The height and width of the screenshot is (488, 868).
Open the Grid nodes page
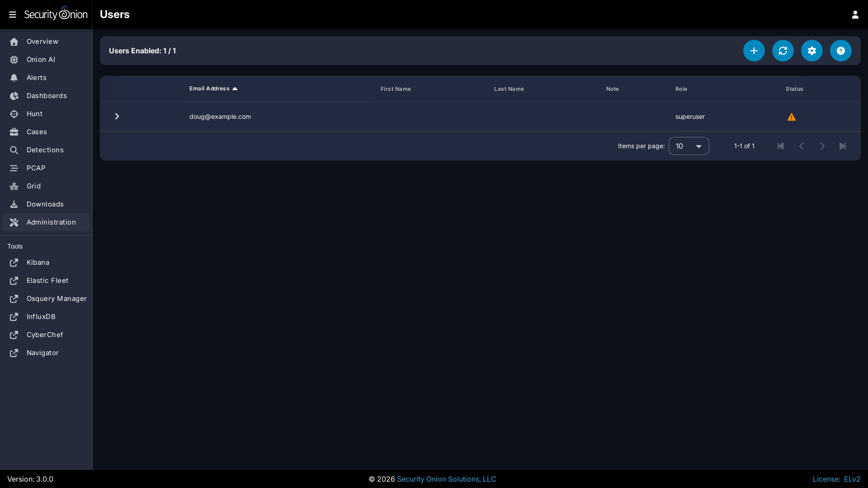pyautogui.click(x=33, y=186)
